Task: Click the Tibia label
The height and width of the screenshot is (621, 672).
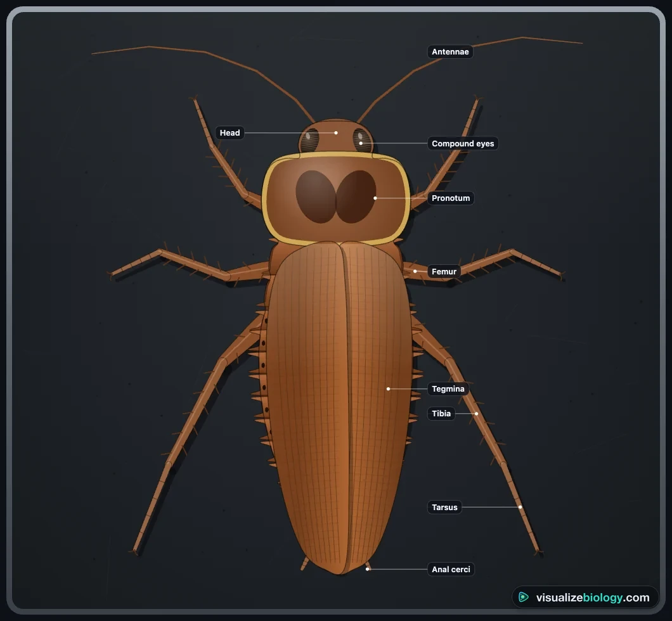Action: click(x=441, y=413)
